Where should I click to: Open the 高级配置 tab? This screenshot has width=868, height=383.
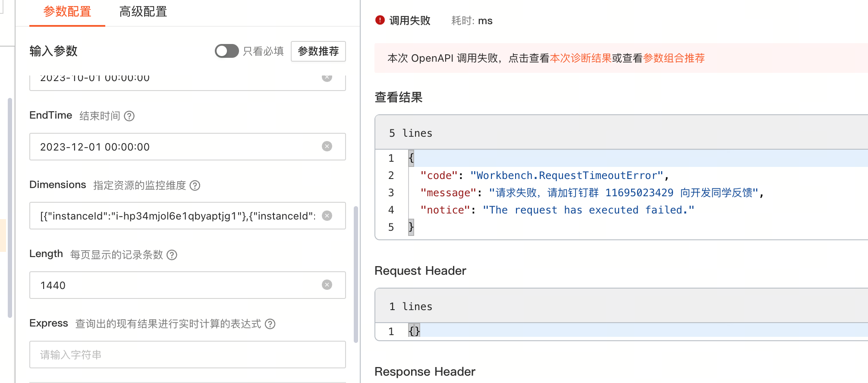(143, 12)
